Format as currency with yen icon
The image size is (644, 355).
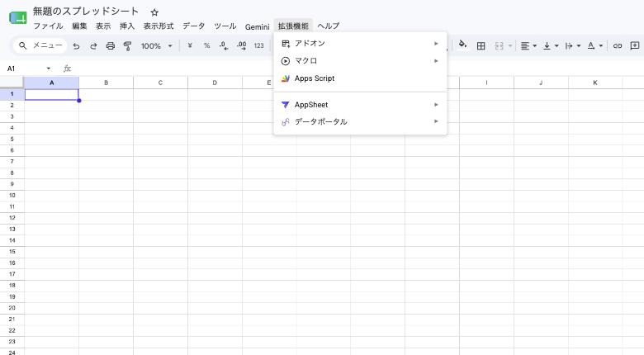point(190,45)
